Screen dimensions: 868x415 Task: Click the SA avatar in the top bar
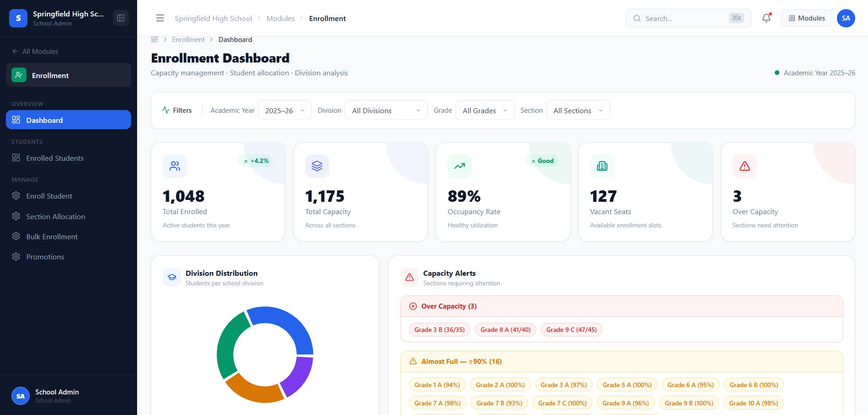pyautogui.click(x=846, y=18)
